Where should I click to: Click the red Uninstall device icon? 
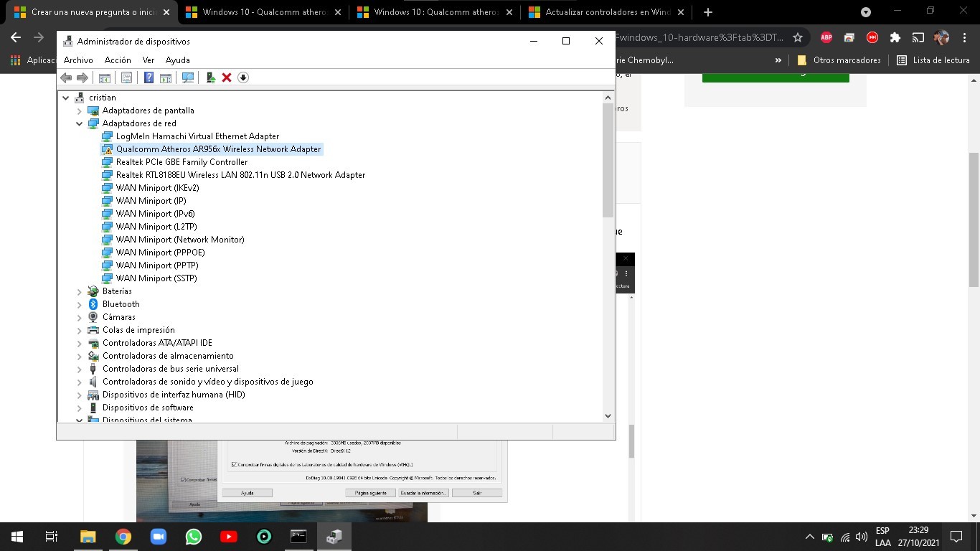click(x=227, y=77)
